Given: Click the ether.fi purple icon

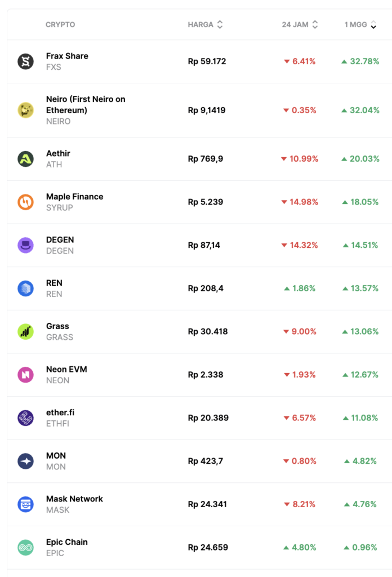Looking at the screenshot, I should coord(26,418).
